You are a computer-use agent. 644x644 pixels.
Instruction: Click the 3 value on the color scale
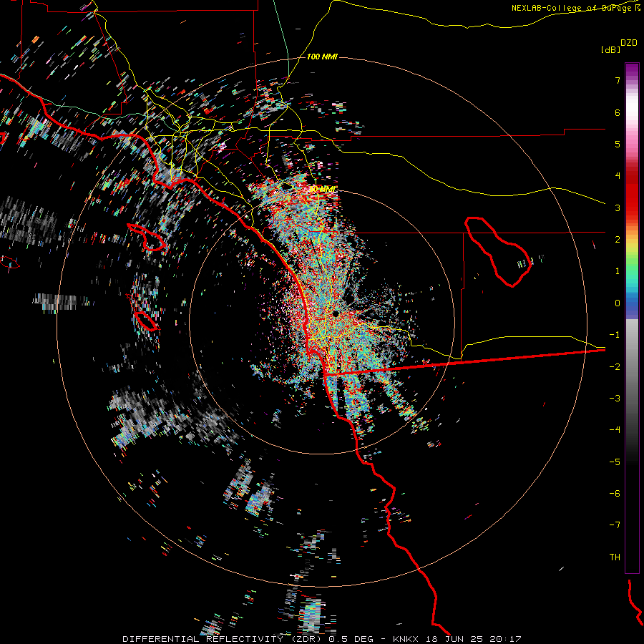pos(618,208)
